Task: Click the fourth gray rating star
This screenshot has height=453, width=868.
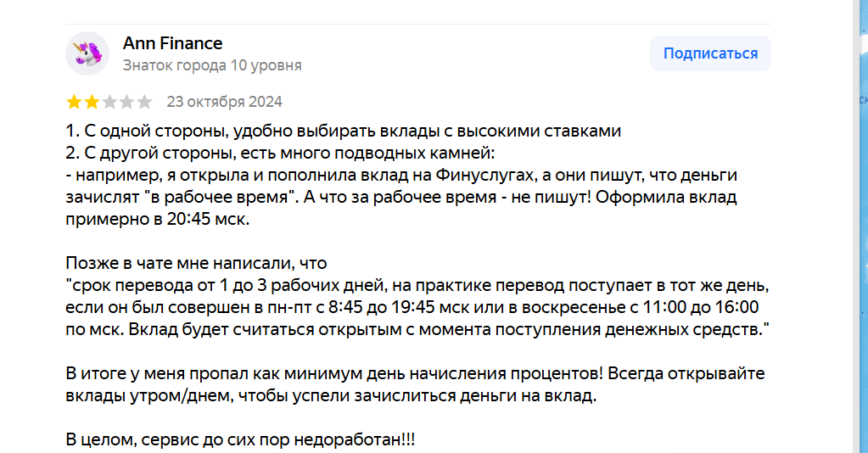Action: [127, 103]
